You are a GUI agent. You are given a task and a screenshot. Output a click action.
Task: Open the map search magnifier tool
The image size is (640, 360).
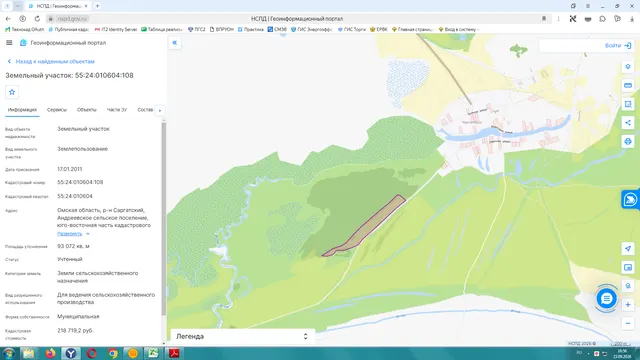tap(628, 286)
